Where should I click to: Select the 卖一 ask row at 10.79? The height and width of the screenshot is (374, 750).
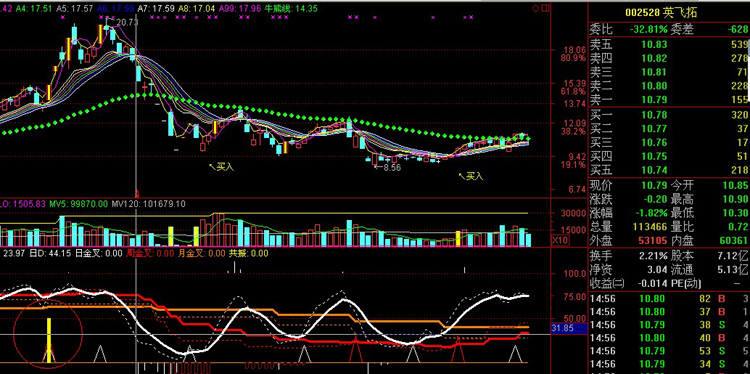pos(669,99)
